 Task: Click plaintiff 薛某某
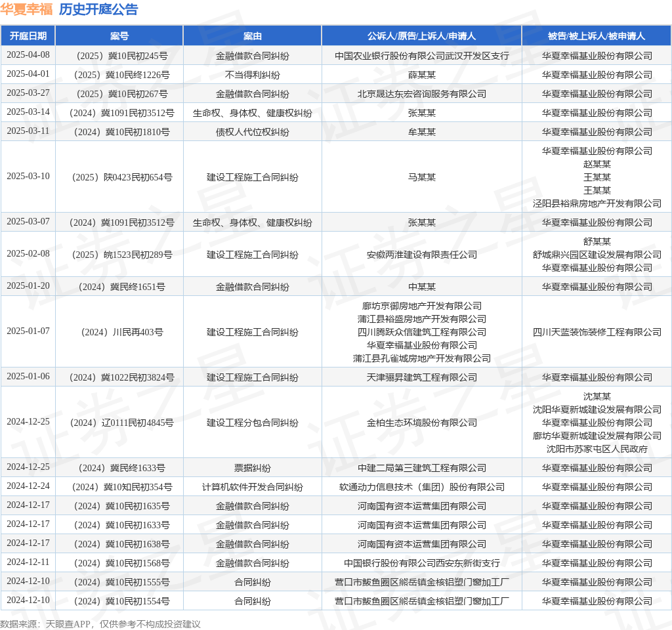pos(422,75)
